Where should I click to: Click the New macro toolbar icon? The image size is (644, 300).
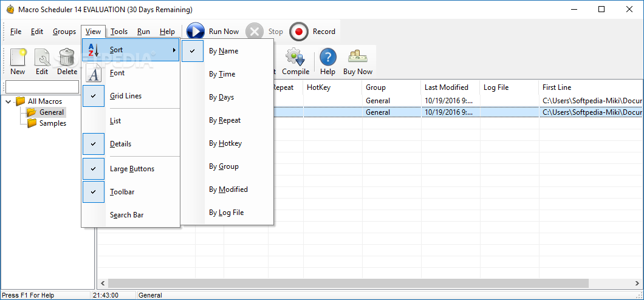[x=18, y=58]
